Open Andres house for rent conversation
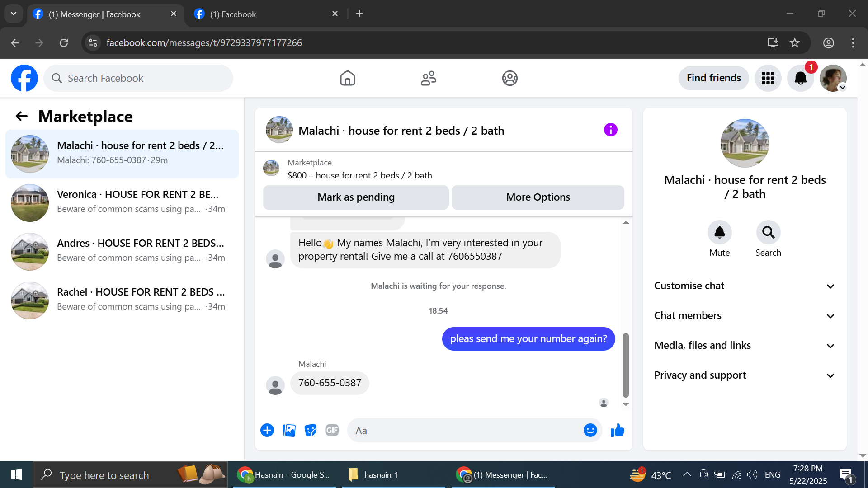The image size is (868, 488). click(122, 251)
